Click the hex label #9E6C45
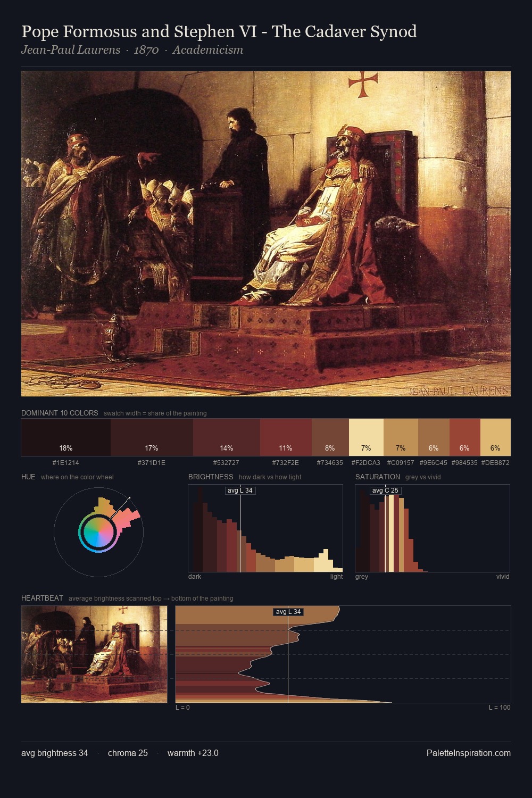The height and width of the screenshot is (798, 532). 434,463
